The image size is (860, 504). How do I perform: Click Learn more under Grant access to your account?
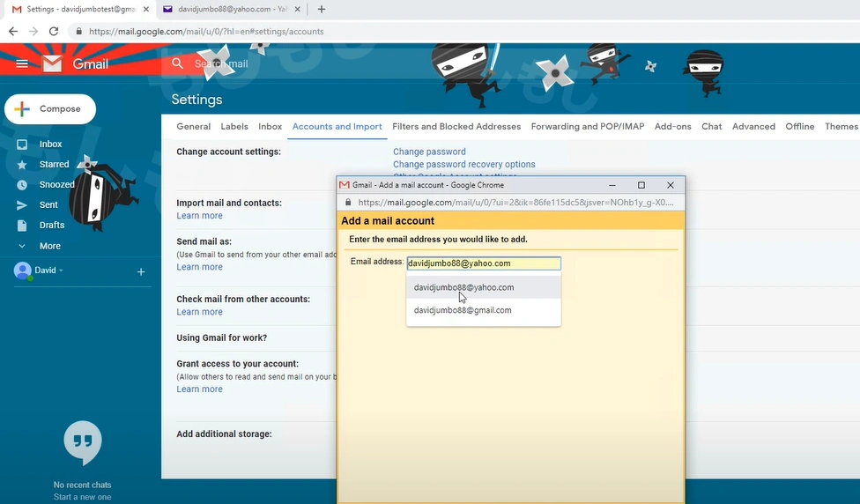(200, 389)
